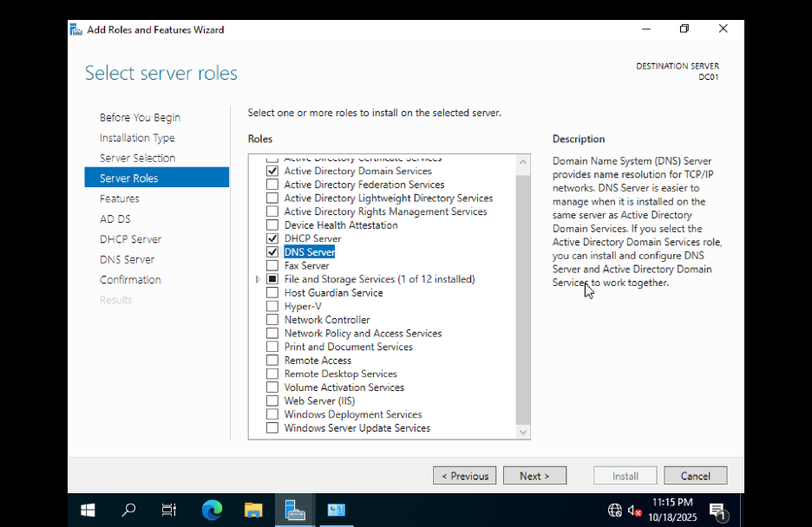Uncheck the DHCP Server role

272,238
